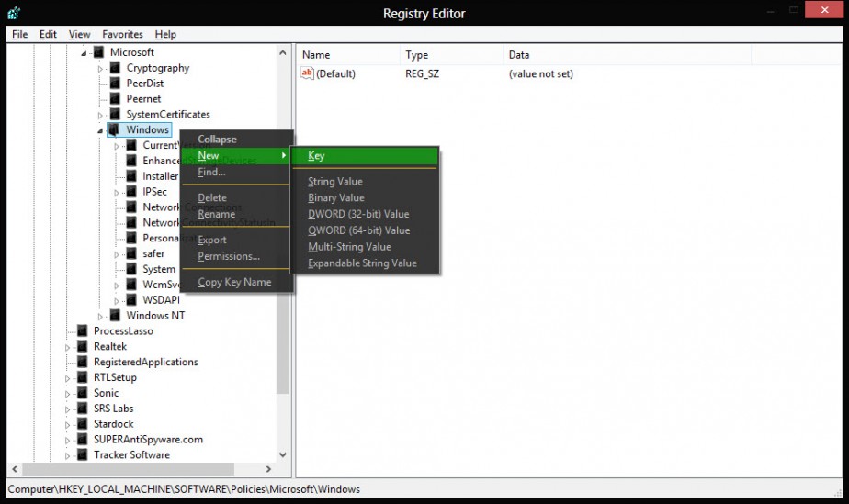Click the tree scroll down arrow
The height and width of the screenshot is (504, 849).
283,454
